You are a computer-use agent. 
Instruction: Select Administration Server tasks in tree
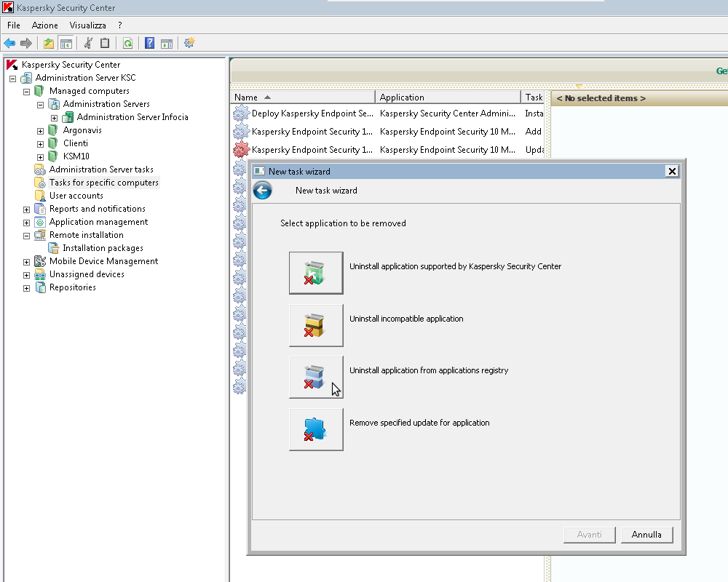[x=101, y=170]
